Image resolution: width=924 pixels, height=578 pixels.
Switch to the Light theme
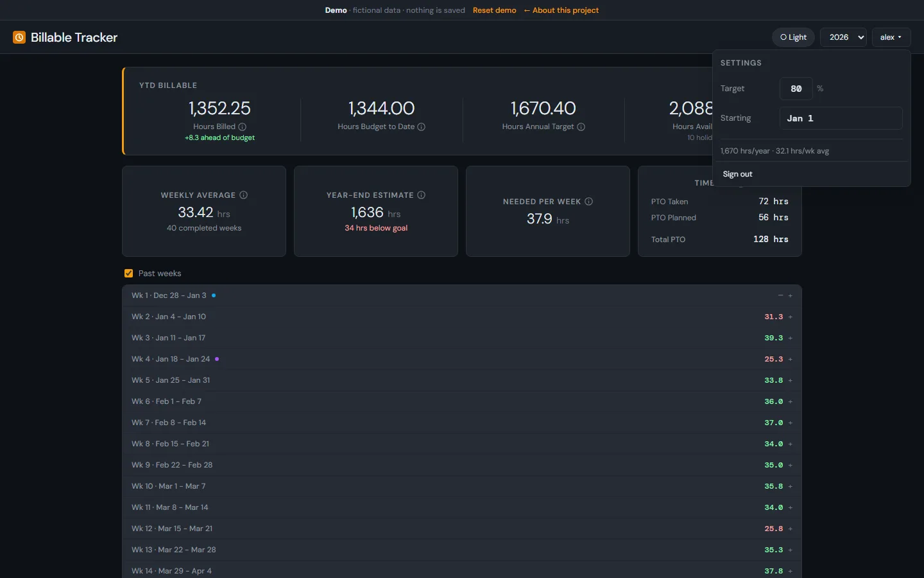point(793,37)
